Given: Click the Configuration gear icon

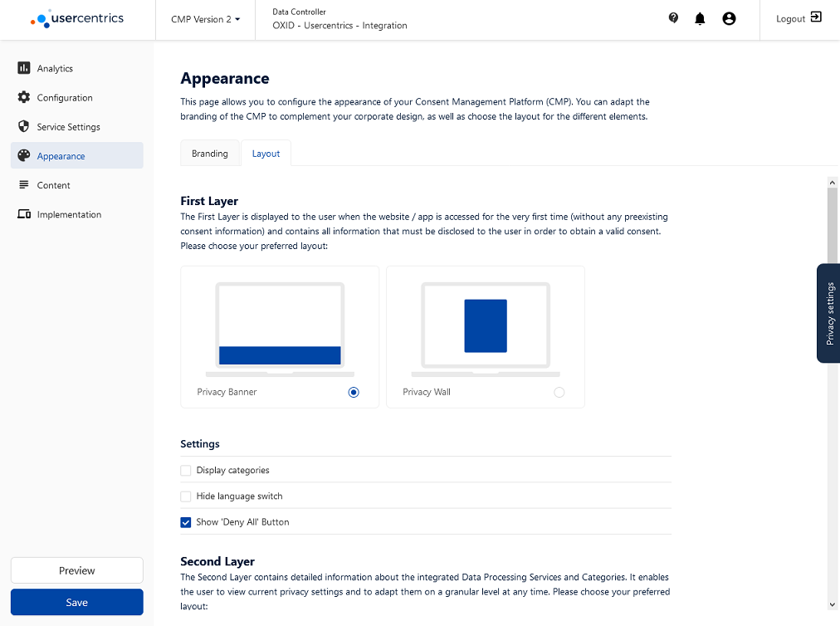Looking at the screenshot, I should pyautogui.click(x=24, y=97).
